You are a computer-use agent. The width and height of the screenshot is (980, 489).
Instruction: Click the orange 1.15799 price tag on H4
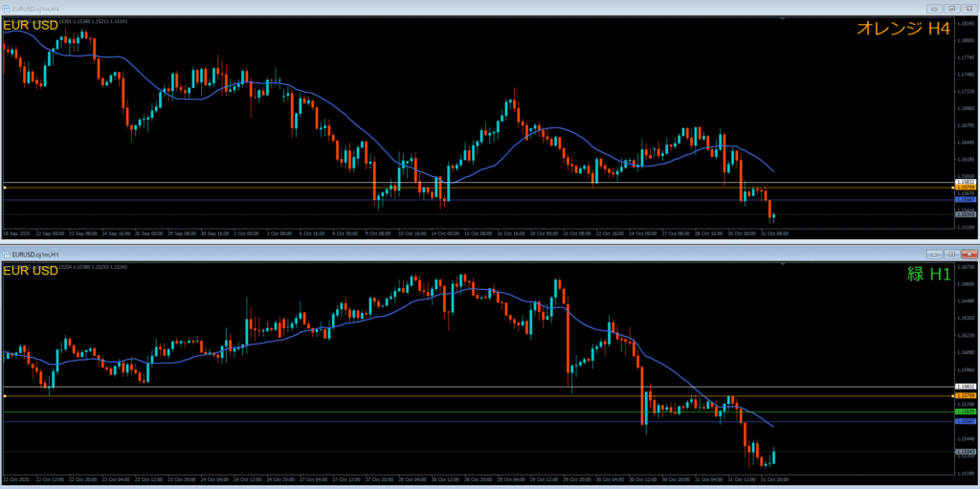click(966, 188)
